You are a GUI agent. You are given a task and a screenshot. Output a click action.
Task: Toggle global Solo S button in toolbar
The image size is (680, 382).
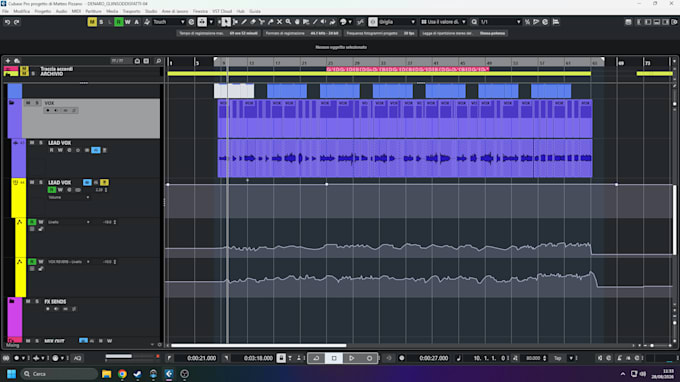(x=101, y=22)
